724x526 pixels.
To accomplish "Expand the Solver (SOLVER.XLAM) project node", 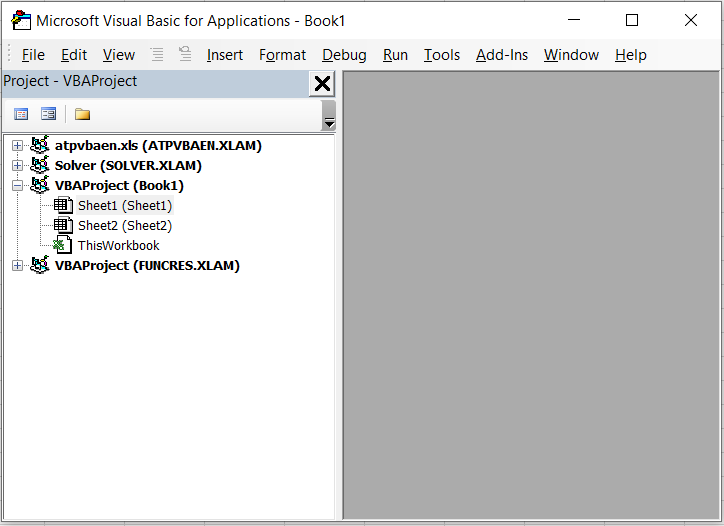I will pos(17,166).
